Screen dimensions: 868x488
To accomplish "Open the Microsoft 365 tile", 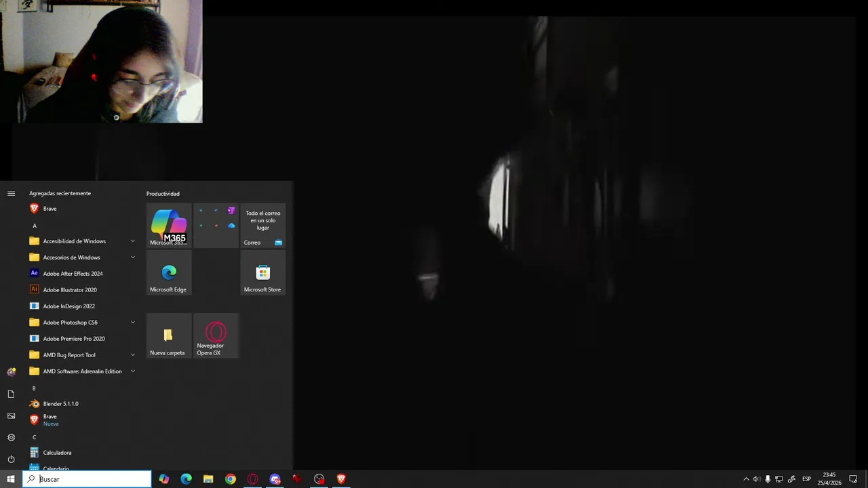I will (x=169, y=226).
